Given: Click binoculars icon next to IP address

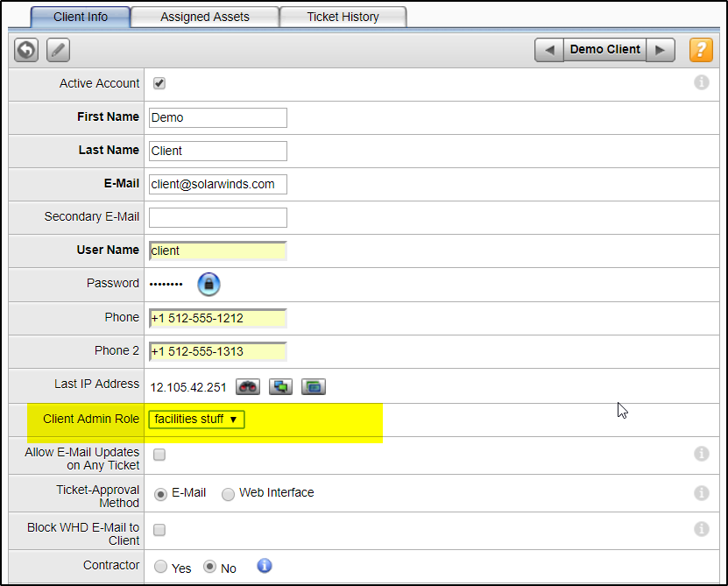Looking at the screenshot, I should coord(248,386).
